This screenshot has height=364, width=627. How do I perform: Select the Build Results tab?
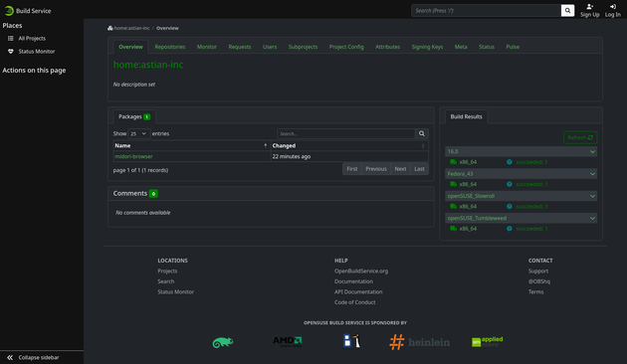pyautogui.click(x=466, y=116)
